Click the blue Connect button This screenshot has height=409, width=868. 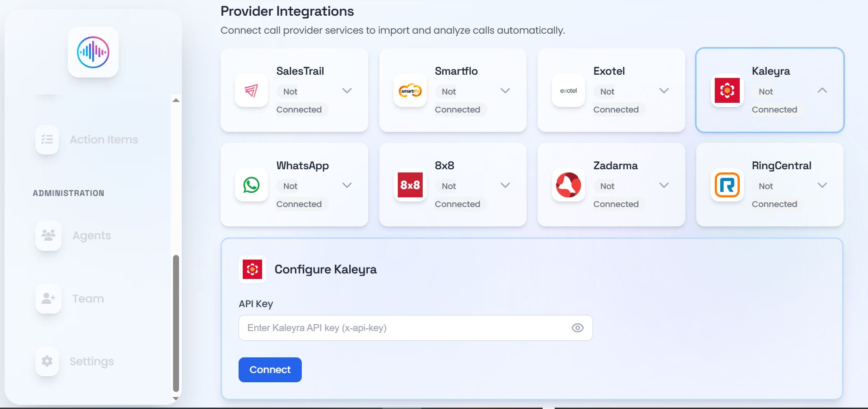point(270,370)
